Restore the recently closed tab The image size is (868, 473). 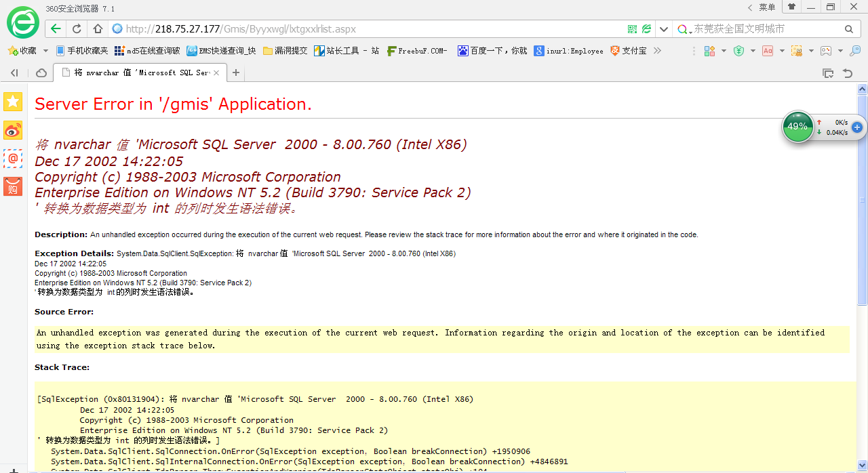[848, 73]
